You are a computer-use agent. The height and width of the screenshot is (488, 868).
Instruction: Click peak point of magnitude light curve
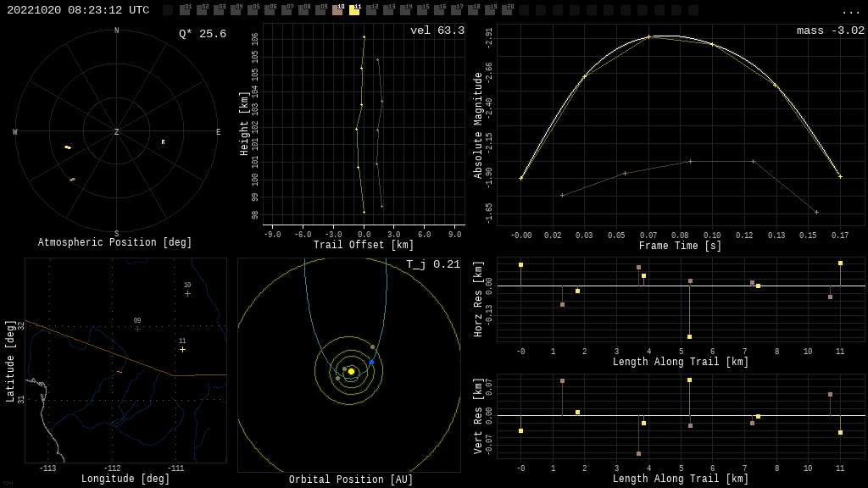point(649,37)
